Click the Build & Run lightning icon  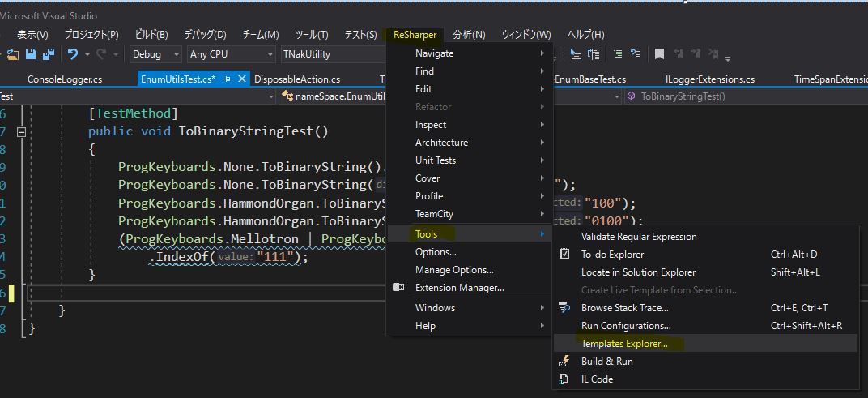pyautogui.click(x=565, y=362)
